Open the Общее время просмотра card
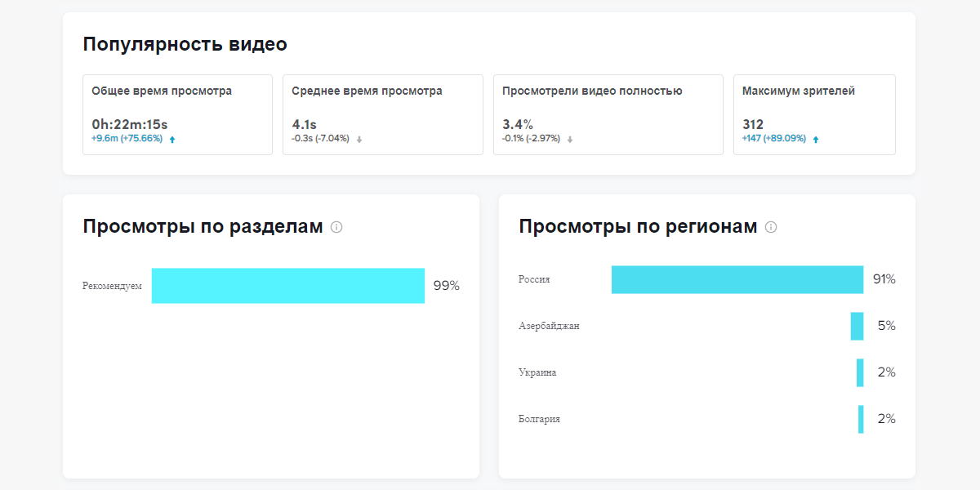Image resolution: width=980 pixels, height=490 pixels. (x=177, y=114)
